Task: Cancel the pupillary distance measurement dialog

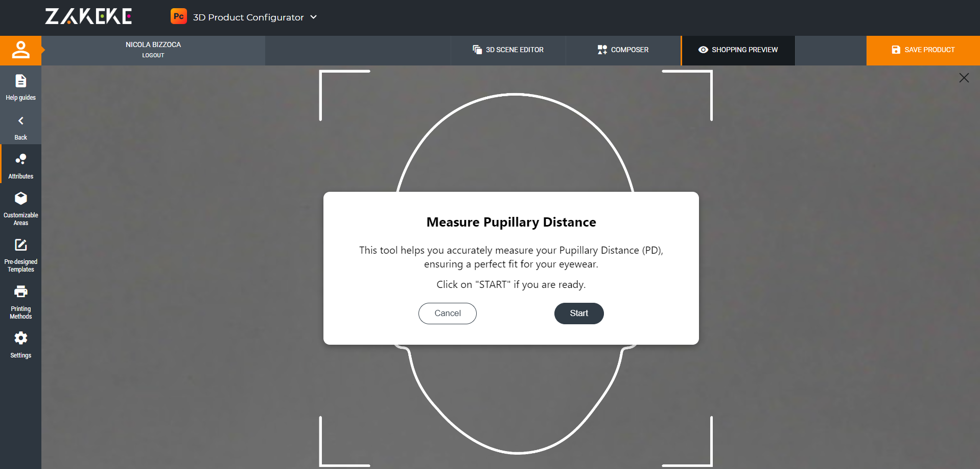Action: point(448,314)
